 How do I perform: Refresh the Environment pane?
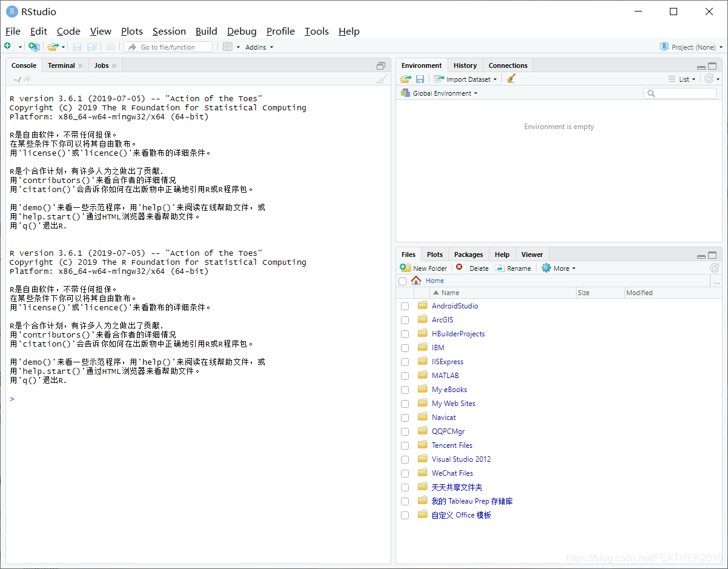(x=709, y=79)
